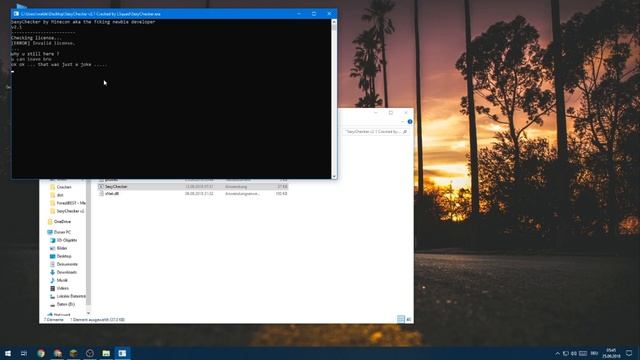This screenshot has height=360, width=640.
Task: Open the ForestBEST folder in the sidebar
Action: [x=68, y=203]
